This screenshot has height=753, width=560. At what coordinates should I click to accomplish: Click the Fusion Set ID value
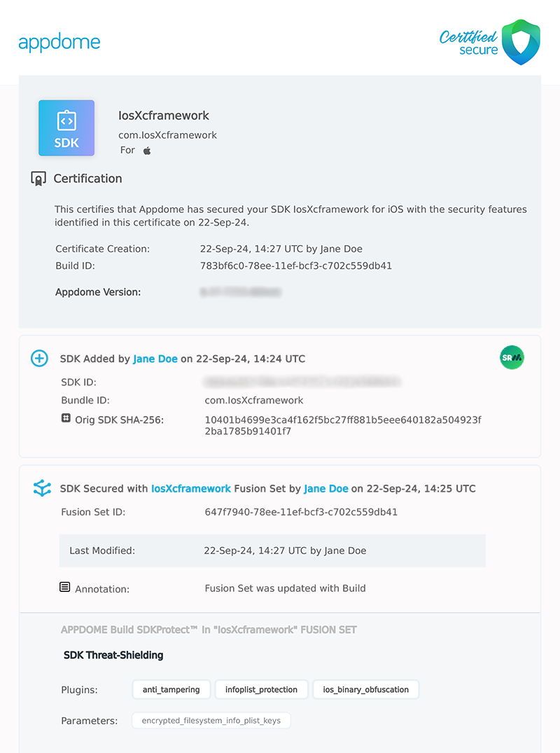pyautogui.click(x=301, y=512)
